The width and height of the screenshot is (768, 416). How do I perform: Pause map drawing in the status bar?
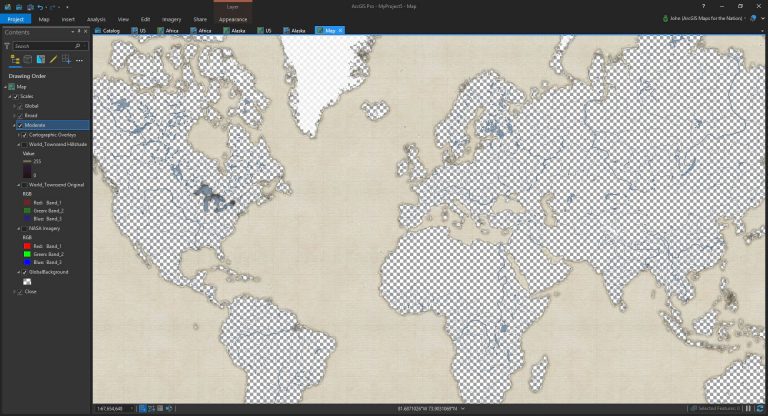(748, 408)
